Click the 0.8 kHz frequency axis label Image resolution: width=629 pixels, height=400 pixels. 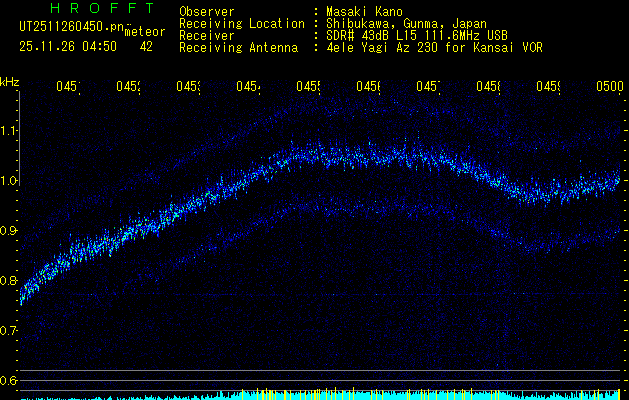(x=9, y=280)
